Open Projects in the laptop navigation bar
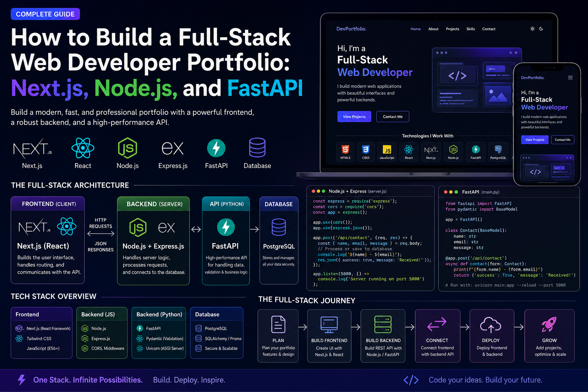588x392 pixels. (x=452, y=29)
